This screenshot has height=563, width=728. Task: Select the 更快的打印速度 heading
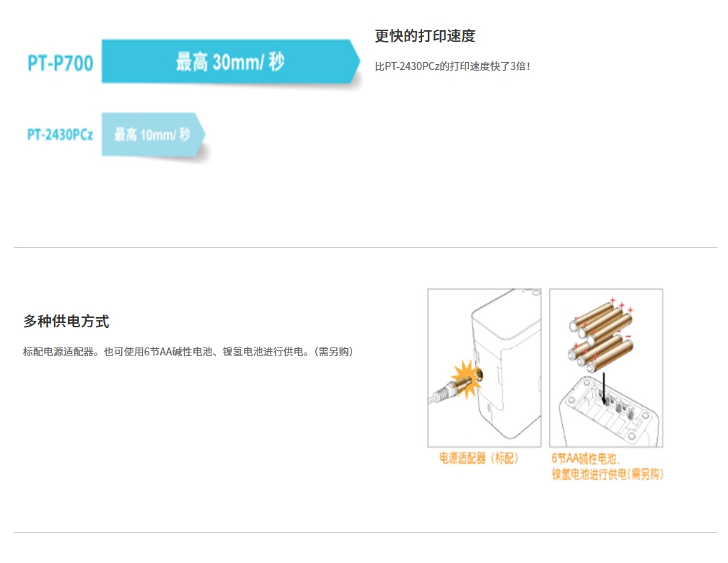pyautogui.click(x=425, y=36)
